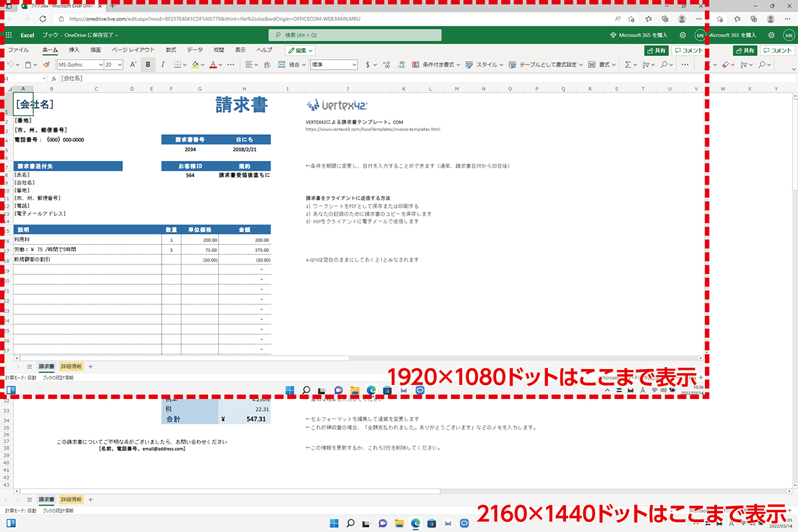This screenshot has width=798, height=532.
Task: Click the Undo arrow icon
Action: [10, 65]
